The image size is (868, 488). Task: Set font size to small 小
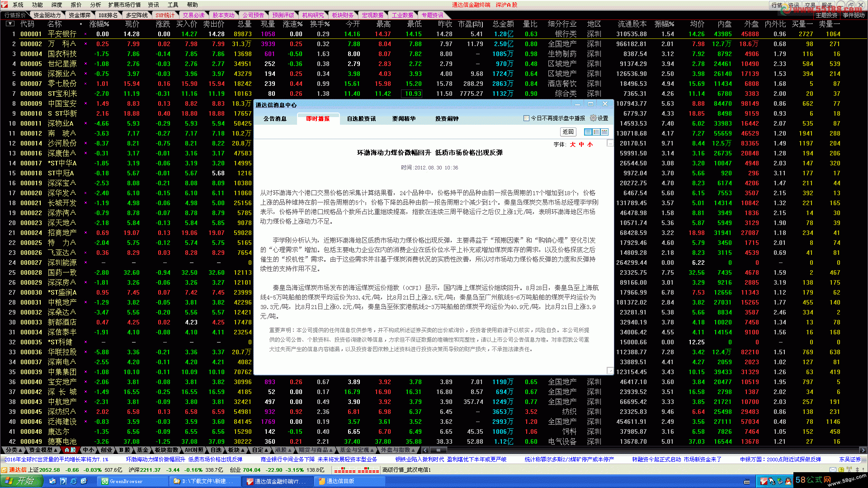pyautogui.click(x=590, y=145)
